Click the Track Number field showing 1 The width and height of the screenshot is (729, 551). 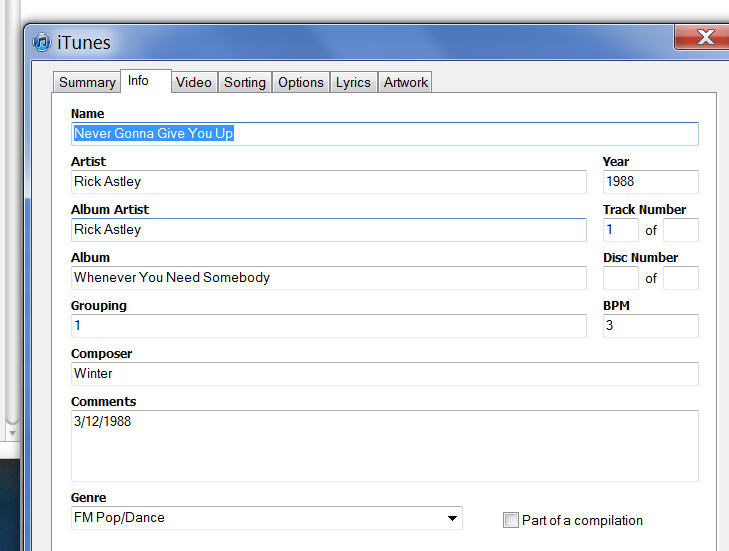[621, 230]
